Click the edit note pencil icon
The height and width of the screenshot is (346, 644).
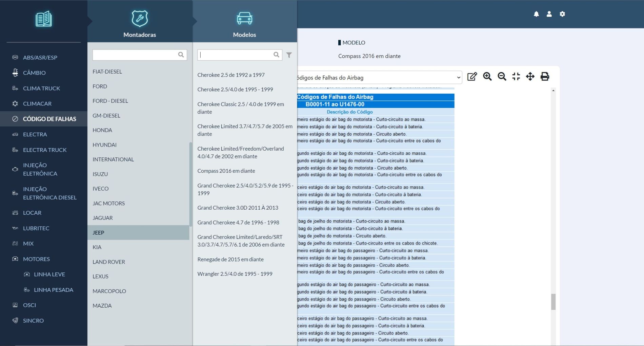tap(472, 77)
